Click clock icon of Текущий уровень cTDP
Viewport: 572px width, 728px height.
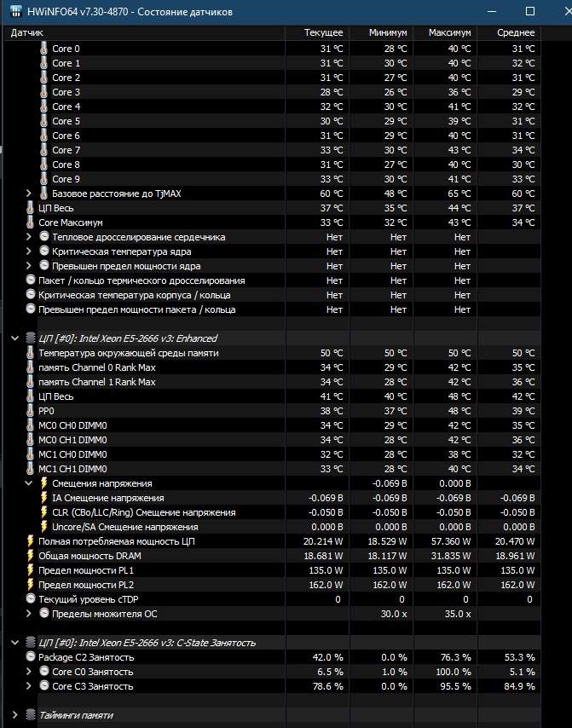click(31, 598)
